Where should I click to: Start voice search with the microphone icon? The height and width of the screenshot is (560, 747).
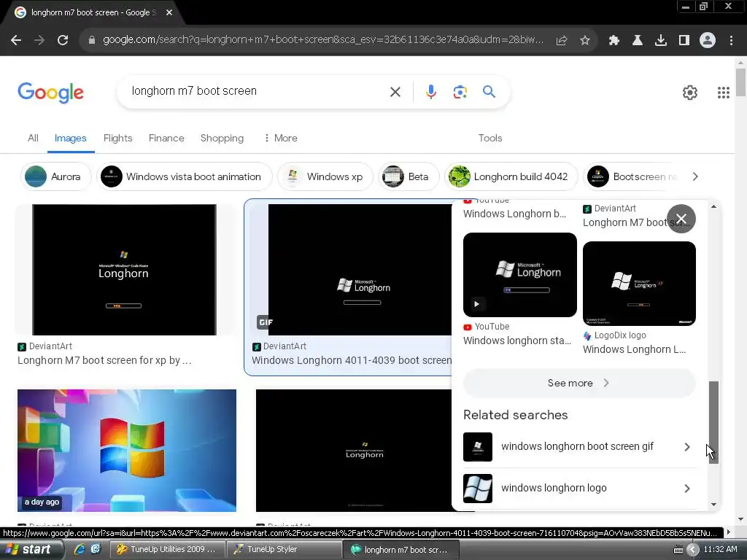pyautogui.click(x=430, y=92)
